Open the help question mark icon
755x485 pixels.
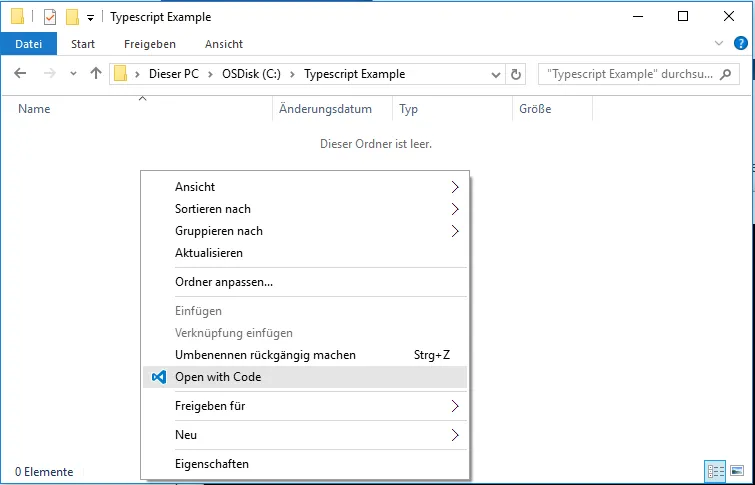coord(741,44)
